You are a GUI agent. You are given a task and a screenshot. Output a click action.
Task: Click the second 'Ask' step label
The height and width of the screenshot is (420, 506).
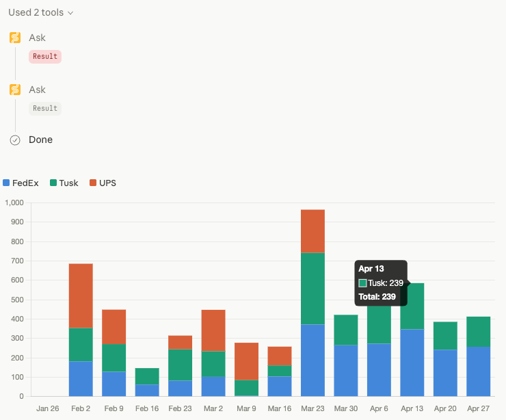click(37, 90)
